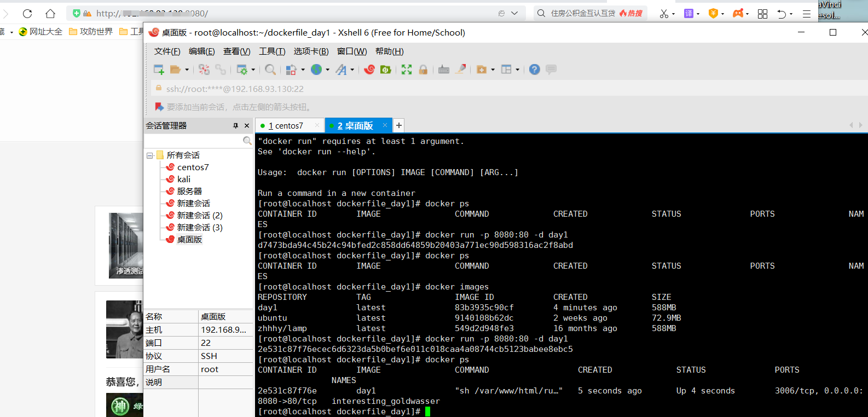Click browser undo arrow icon
Image resolution: width=868 pixels, height=417 pixels.
click(x=782, y=14)
